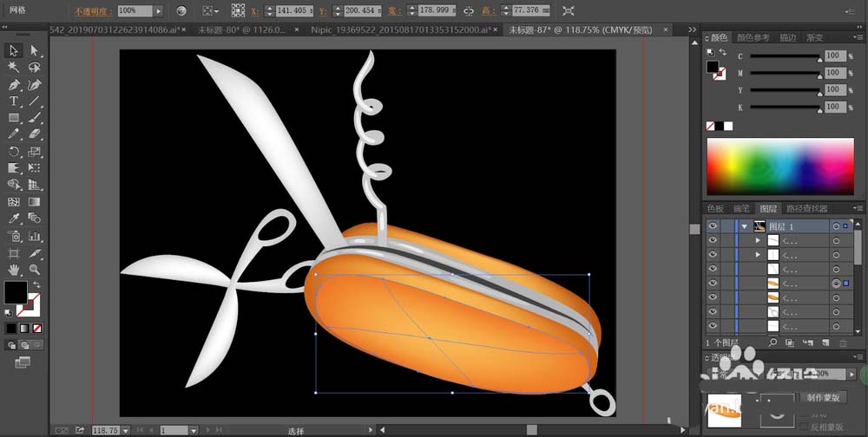Select the Artboard tool
This screenshot has width=868, height=437.
point(14,253)
